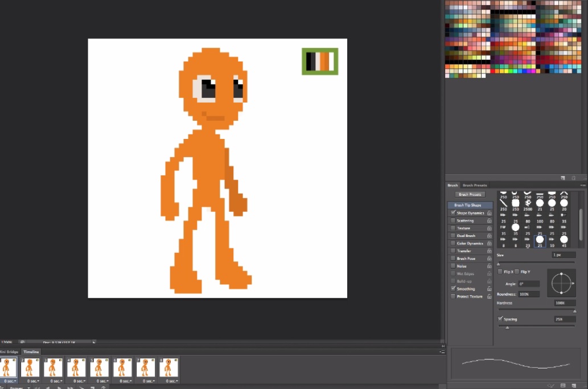Click the Roundness field showing 100%
This screenshot has width=588, height=389.
click(x=529, y=294)
